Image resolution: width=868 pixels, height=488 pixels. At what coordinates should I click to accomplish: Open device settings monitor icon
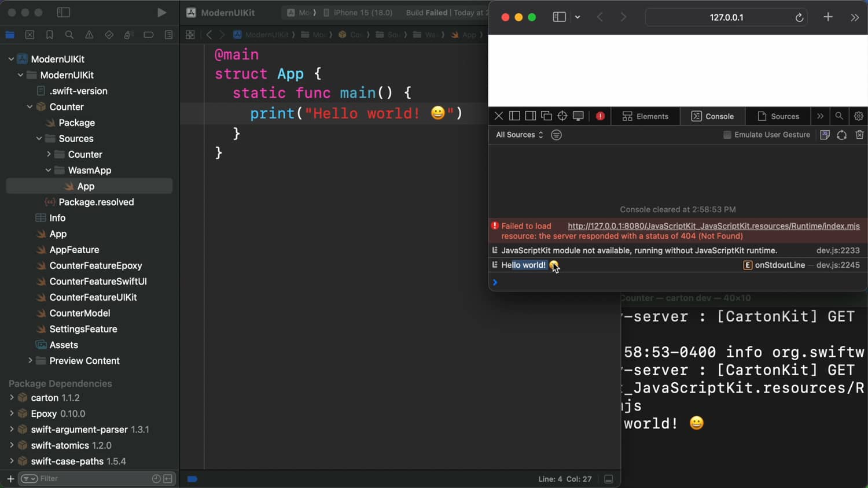pos(578,116)
